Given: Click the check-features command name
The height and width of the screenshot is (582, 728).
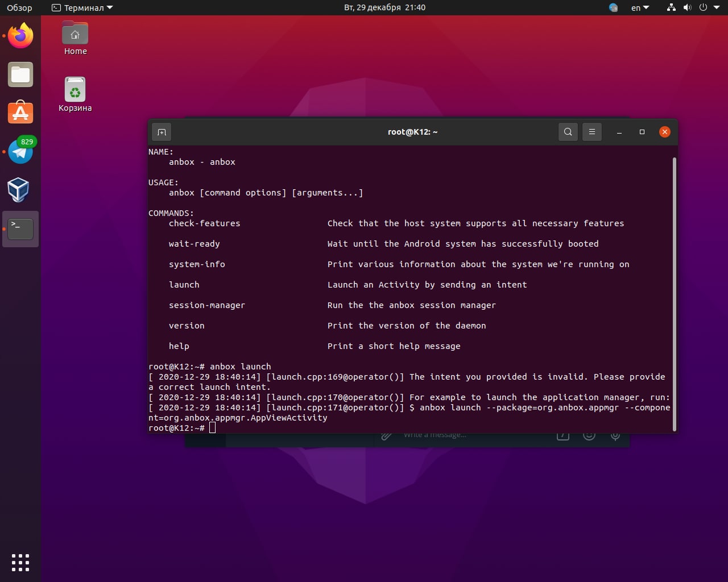Looking at the screenshot, I should (x=204, y=223).
